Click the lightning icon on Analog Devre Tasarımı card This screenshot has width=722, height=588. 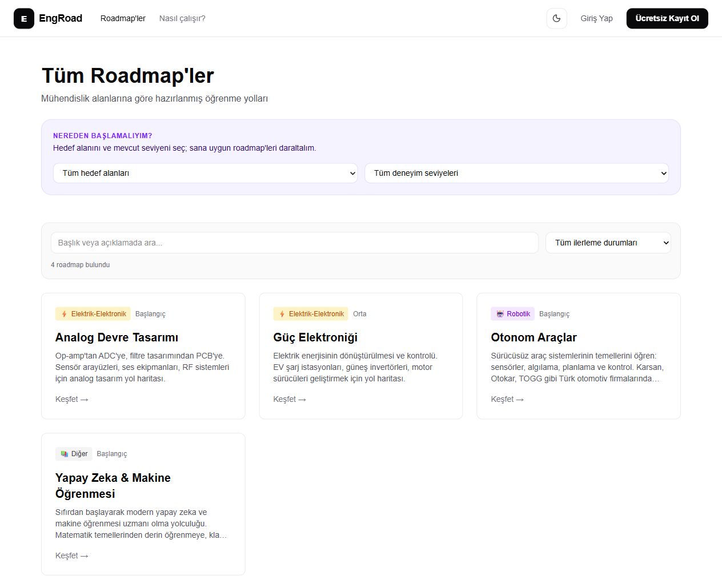(64, 314)
